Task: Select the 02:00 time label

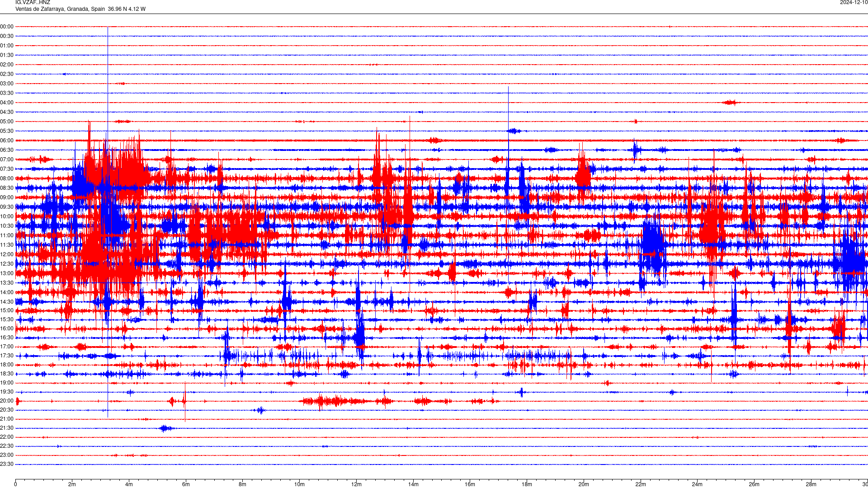Action: tap(7, 65)
